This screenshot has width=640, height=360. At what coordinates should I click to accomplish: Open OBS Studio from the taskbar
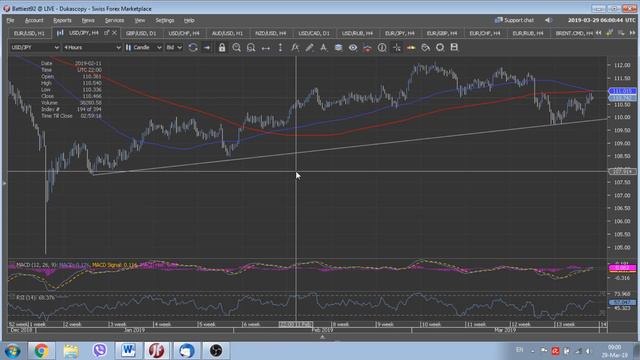tap(216, 351)
